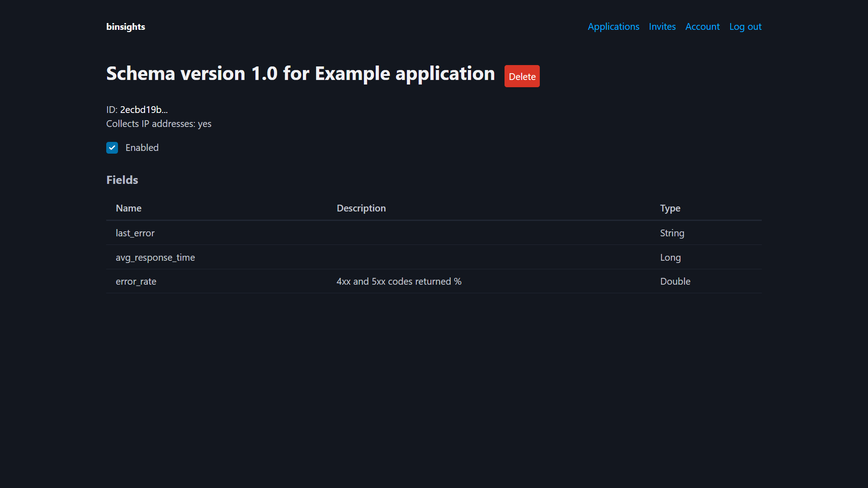This screenshot has height=488, width=868.
Task: Click the Type column header
Action: click(670, 208)
